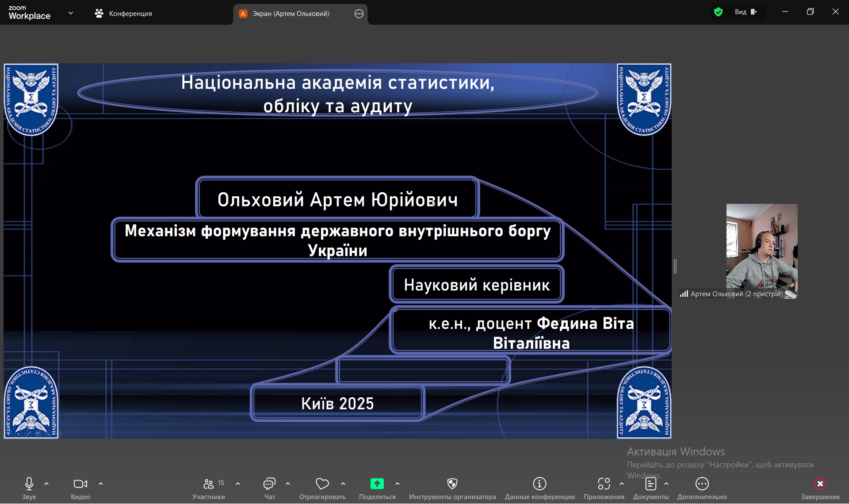
Task: Click the red Завершение end meeting button
Action: coord(820,484)
